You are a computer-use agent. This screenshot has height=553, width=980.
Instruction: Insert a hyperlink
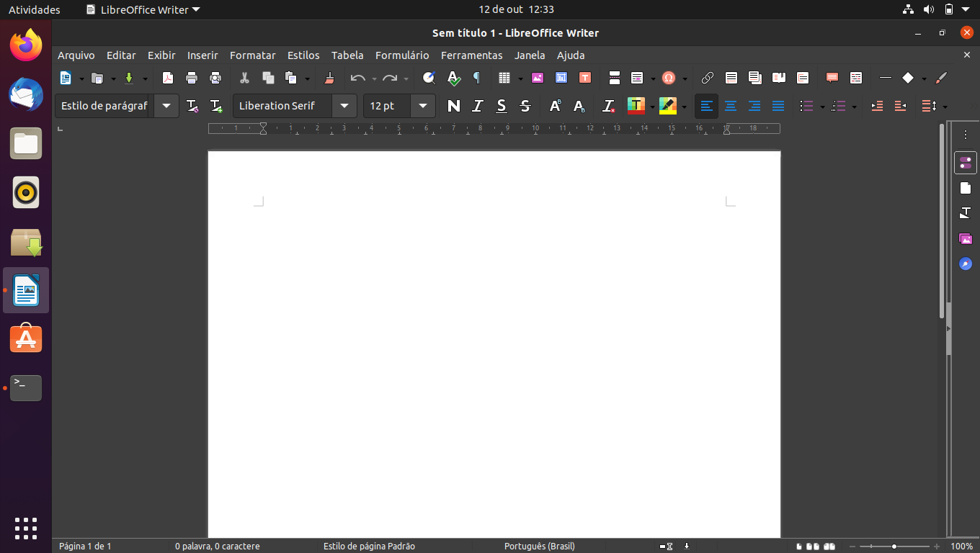tap(708, 78)
